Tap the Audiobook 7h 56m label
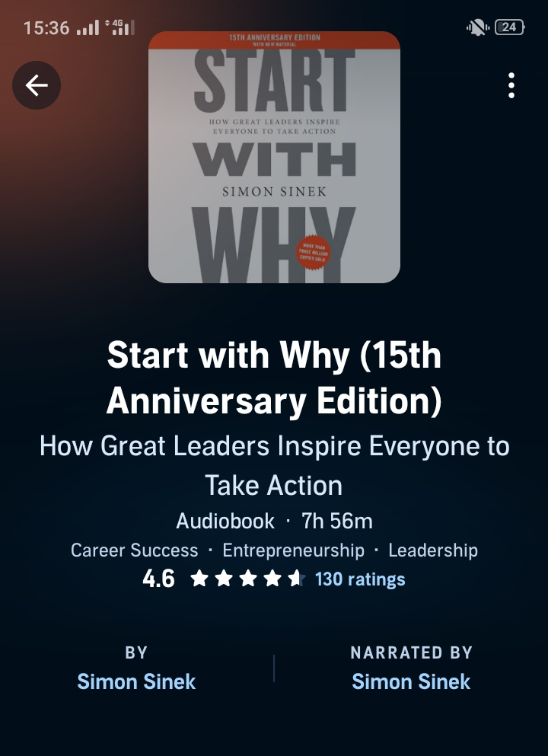548x756 pixels. [x=274, y=522]
